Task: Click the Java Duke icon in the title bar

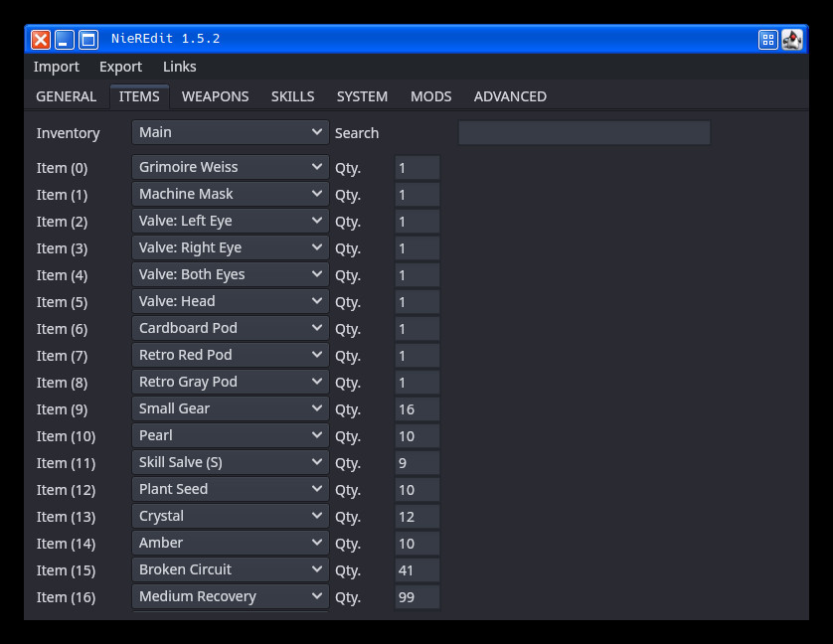Action: coord(792,40)
